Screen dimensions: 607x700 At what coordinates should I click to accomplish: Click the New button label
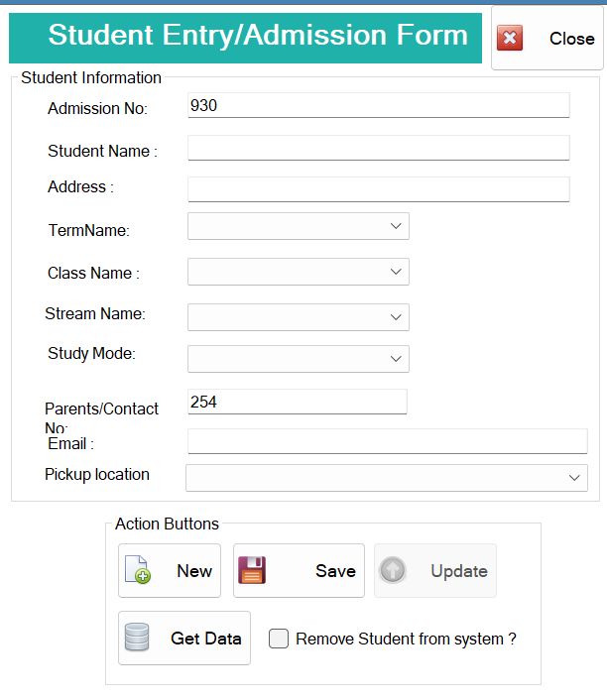pyautogui.click(x=194, y=571)
